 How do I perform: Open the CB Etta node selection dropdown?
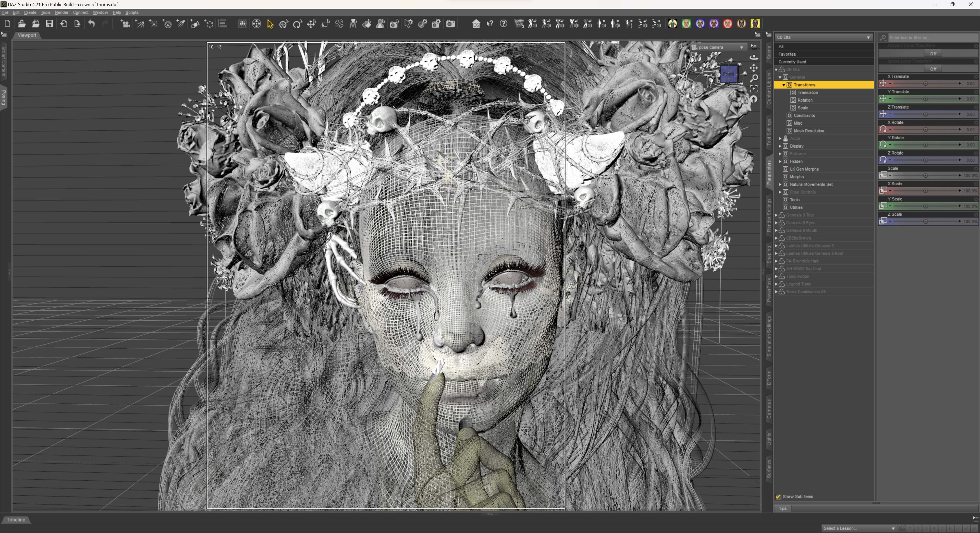coord(824,37)
